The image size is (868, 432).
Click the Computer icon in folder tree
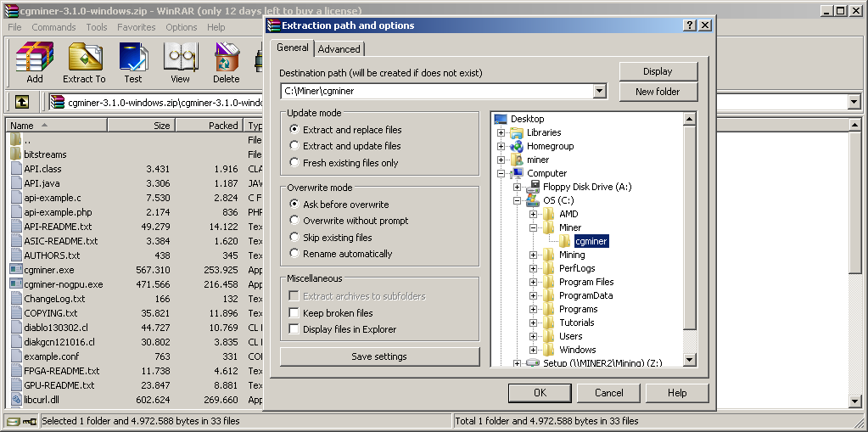[x=517, y=173]
